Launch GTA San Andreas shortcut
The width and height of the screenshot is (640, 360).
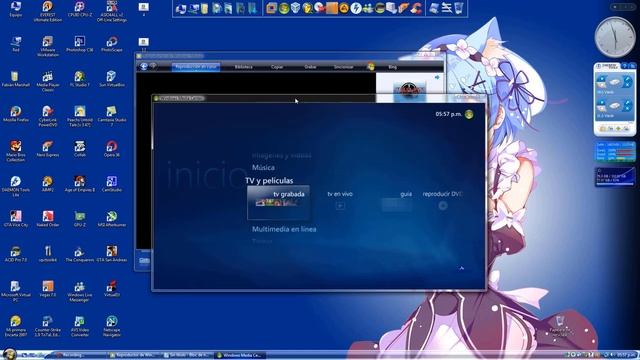pyautogui.click(x=111, y=253)
